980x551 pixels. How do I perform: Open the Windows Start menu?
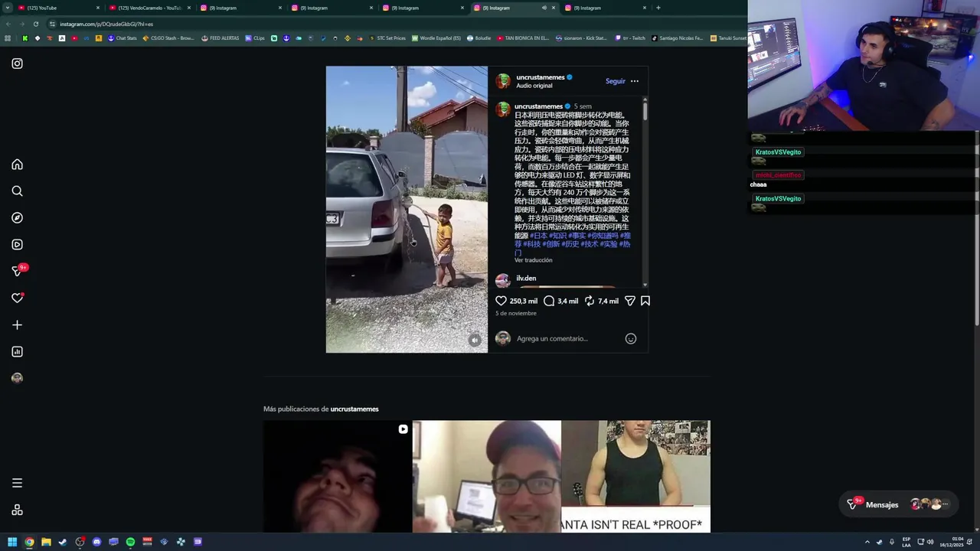point(12,542)
